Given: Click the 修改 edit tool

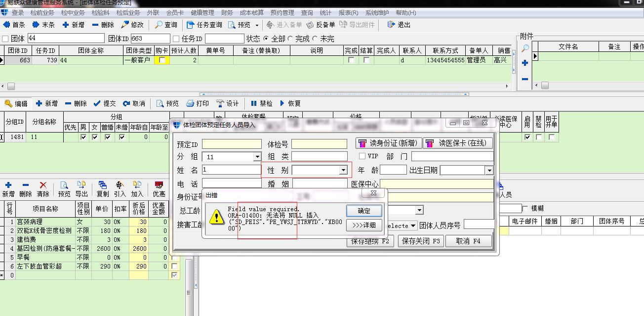Looking at the screenshot, I should [x=132, y=25].
